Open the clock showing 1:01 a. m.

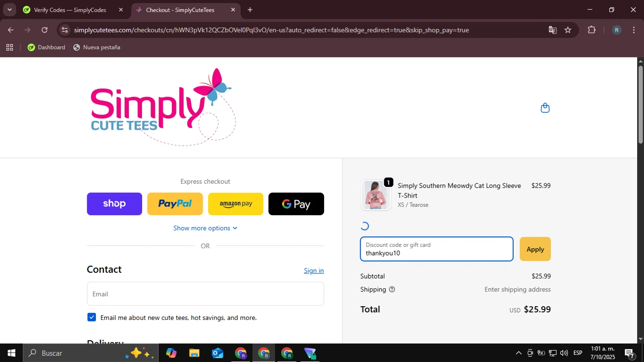[603, 353]
